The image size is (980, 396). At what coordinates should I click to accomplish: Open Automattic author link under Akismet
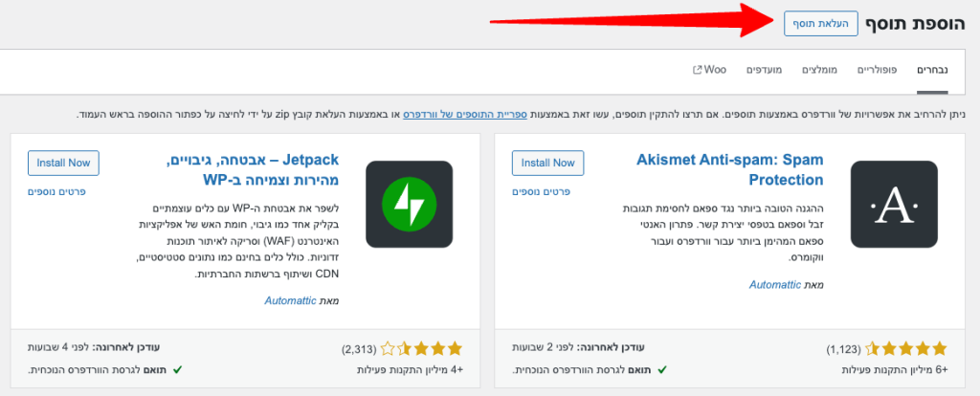(x=781, y=284)
